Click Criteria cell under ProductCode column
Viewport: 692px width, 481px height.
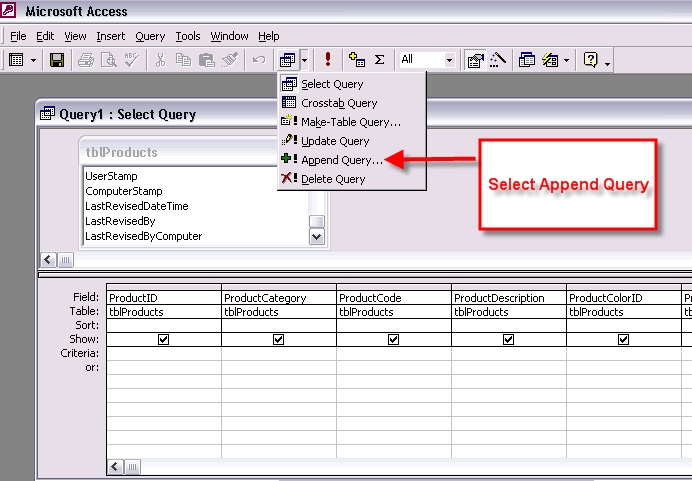coord(394,353)
